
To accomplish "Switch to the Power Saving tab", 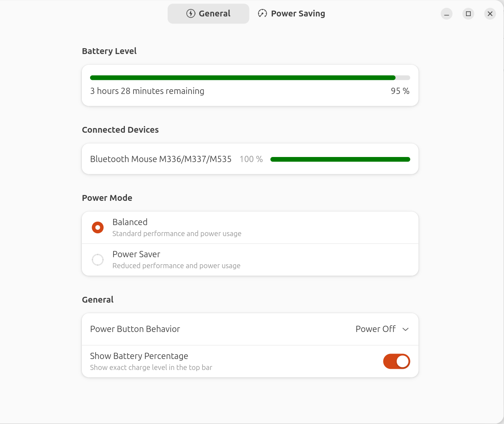I will (x=291, y=14).
